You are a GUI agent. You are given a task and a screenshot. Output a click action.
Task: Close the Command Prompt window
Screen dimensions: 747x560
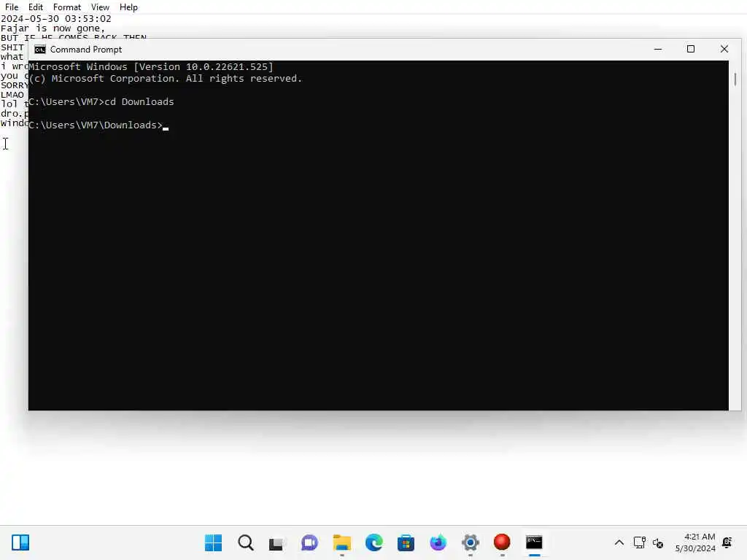click(x=724, y=49)
